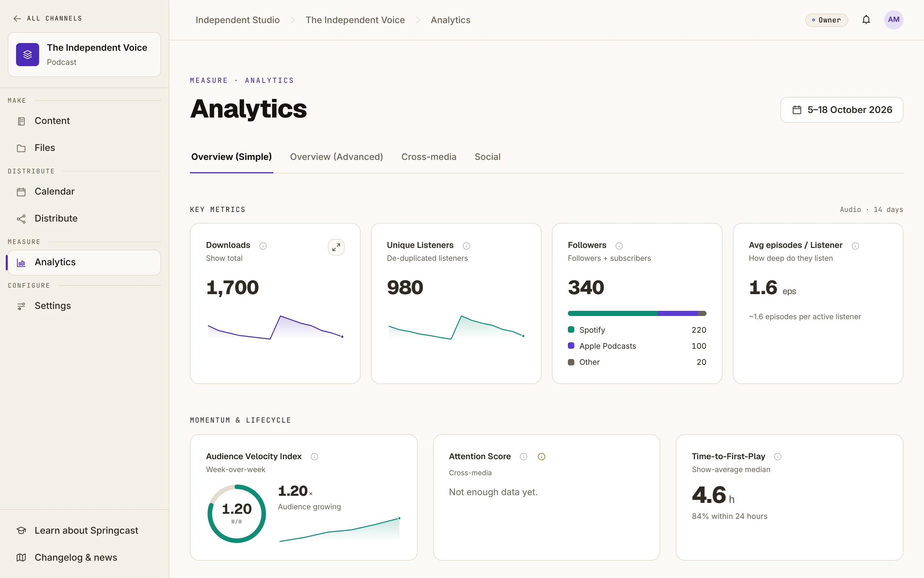Show info for Avg episodes / Listener
Image resolution: width=924 pixels, height=578 pixels.
[x=855, y=246]
